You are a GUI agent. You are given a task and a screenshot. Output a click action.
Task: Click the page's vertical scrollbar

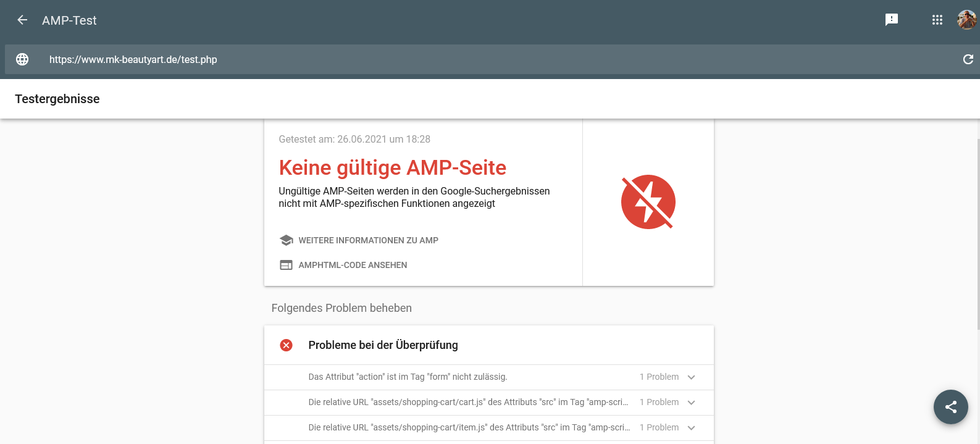click(978, 247)
